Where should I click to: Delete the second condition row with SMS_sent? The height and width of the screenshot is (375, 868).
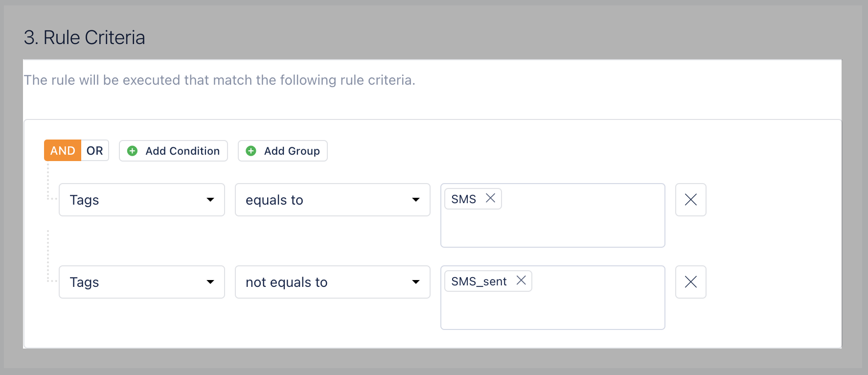pyautogui.click(x=690, y=282)
